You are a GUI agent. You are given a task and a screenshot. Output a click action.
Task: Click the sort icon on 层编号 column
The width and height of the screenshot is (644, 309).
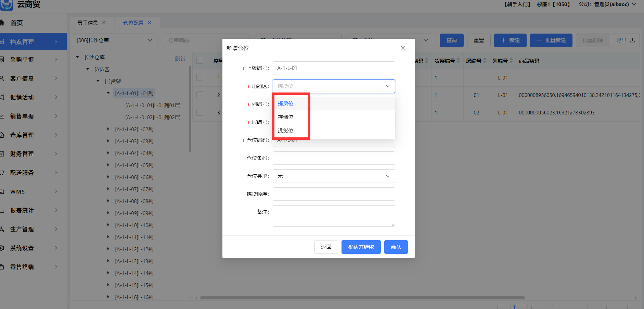[x=485, y=61]
